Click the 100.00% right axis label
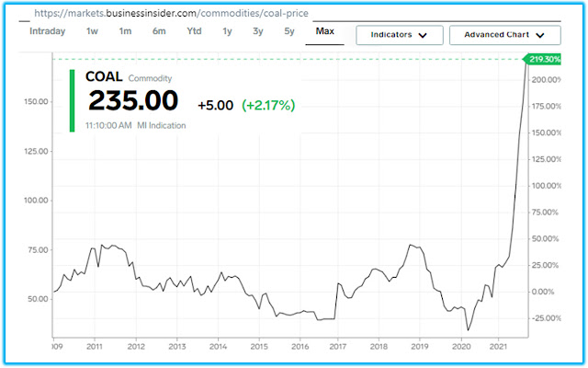This screenshot has width=588, height=368. click(x=546, y=186)
